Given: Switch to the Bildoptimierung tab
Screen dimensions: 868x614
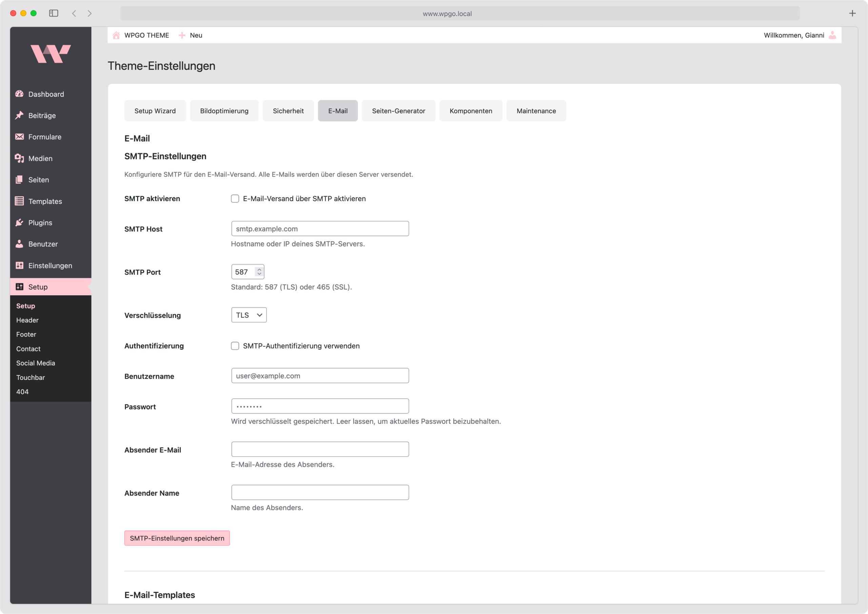Looking at the screenshot, I should click(224, 111).
